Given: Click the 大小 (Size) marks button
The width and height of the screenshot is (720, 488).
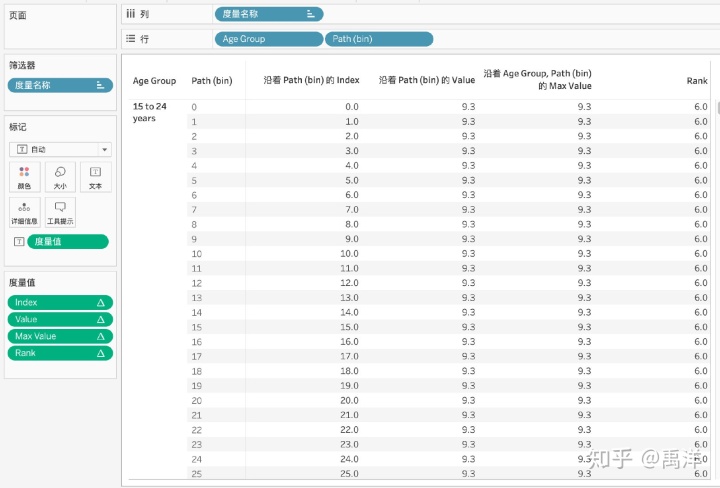Looking at the screenshot, I should (x=60, y=177).
